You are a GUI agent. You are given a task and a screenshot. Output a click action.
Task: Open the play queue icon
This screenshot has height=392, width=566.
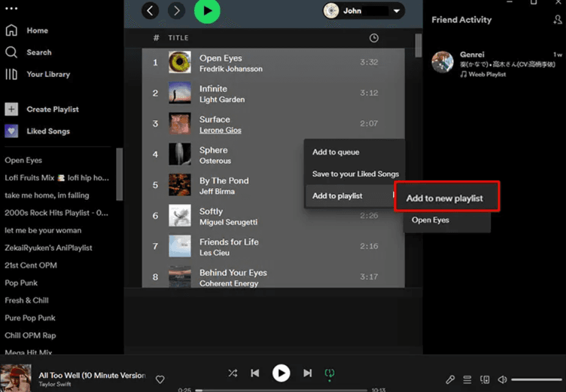[x=467, y=379]
